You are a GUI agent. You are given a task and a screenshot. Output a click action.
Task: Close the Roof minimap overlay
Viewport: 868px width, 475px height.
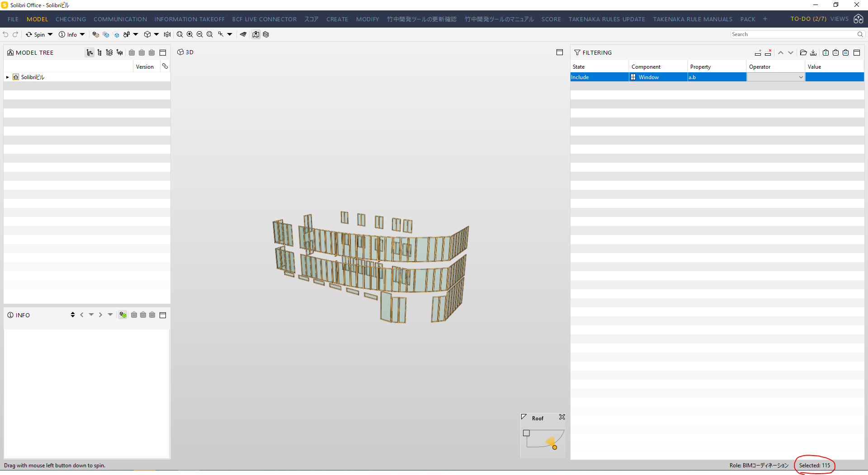coord(562,417)
